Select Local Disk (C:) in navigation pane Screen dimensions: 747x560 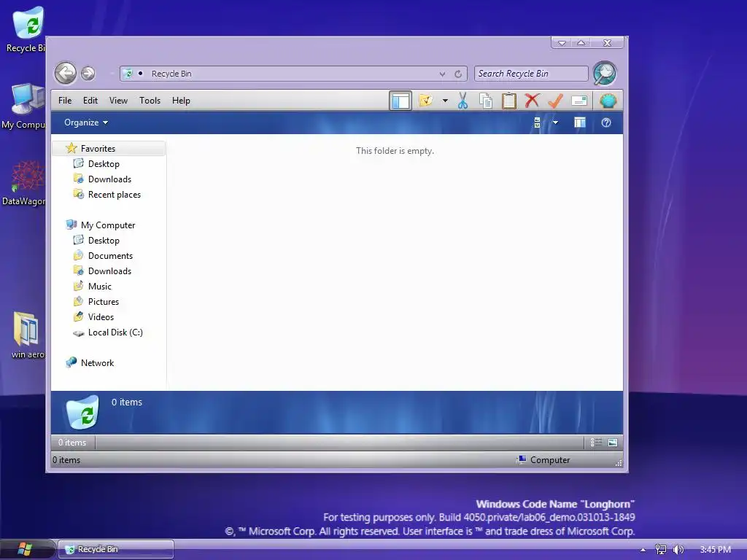click(115, 332)
